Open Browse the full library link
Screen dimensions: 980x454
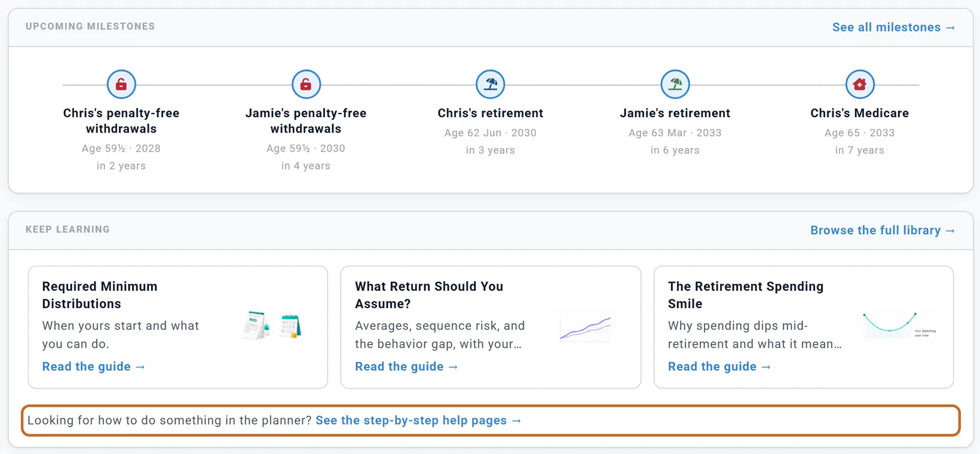[883, 231]
